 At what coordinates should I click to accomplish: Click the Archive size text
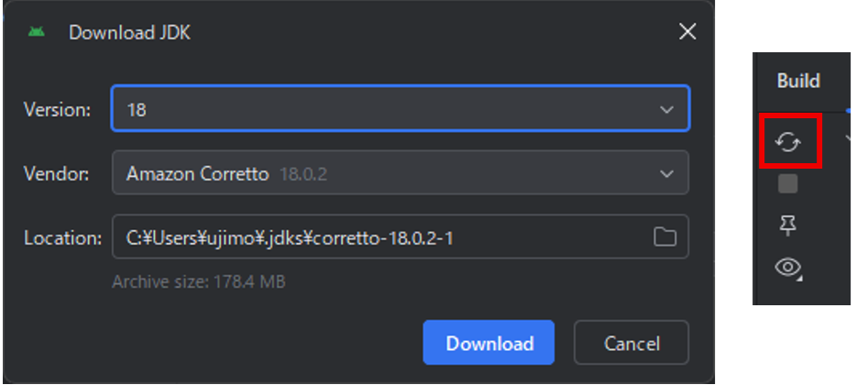click(x=198, y=281)
